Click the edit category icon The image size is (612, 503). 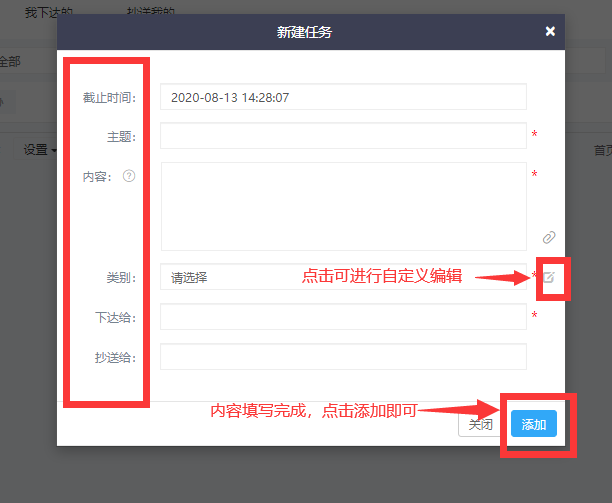[549, 277]
